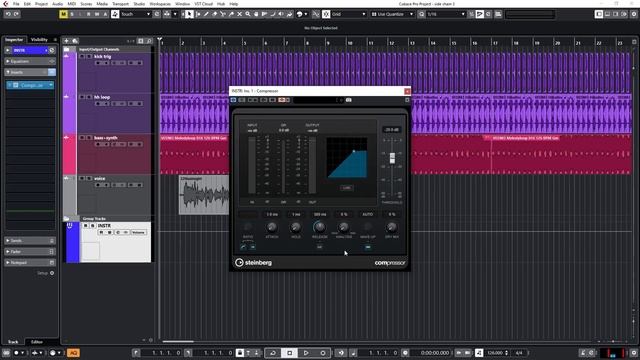Click the Inspector Setup gear icon
Viewport: 640px width, 360px height.
[x=52, y=273]
